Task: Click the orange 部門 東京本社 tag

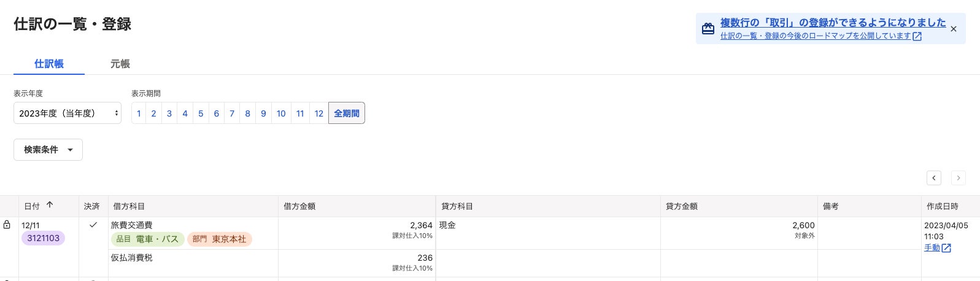Action: 219,239
